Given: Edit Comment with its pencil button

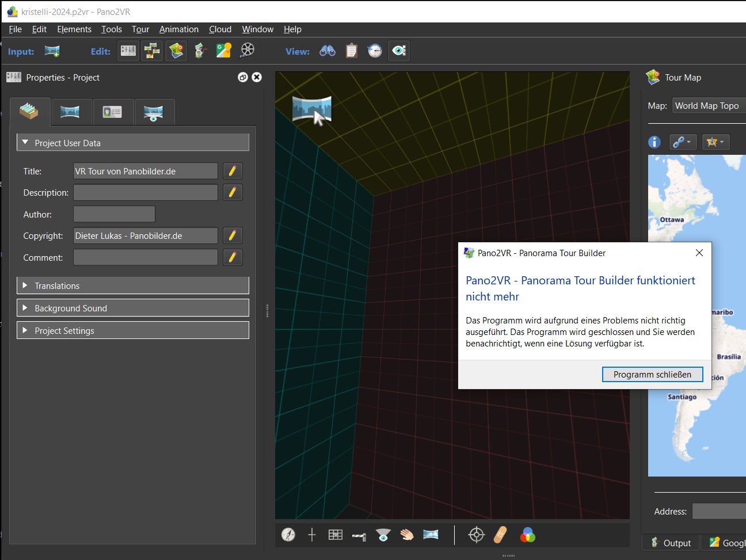Looking at the screenshot, I should [x=233, y=257].
